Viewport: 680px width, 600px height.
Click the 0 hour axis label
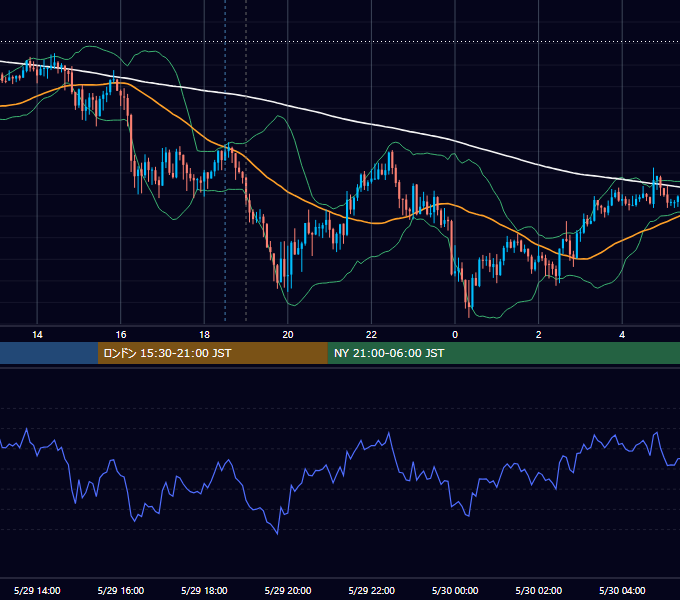455,335
